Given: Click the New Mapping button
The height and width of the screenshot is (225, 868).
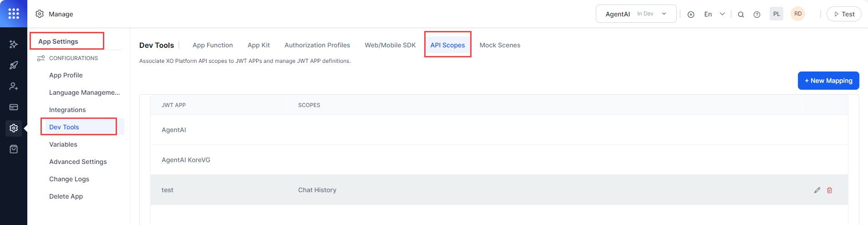Looking at the screenshot, I should (828, 81).
